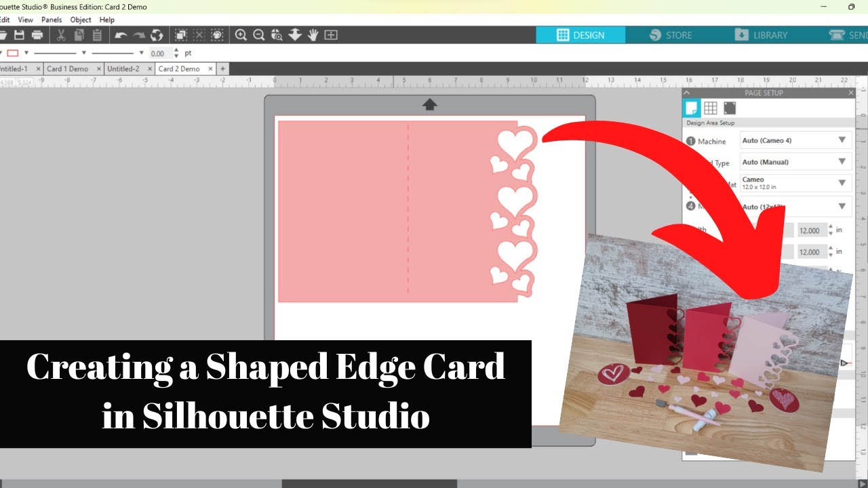Select the Zoom Selection tool
This screenshot has height=488, width=868.
pos(277,35)
